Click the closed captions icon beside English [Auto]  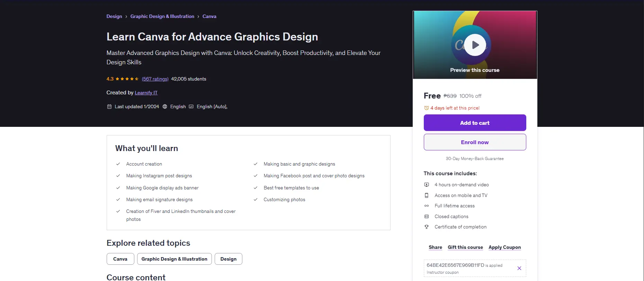tap(191, 106)
